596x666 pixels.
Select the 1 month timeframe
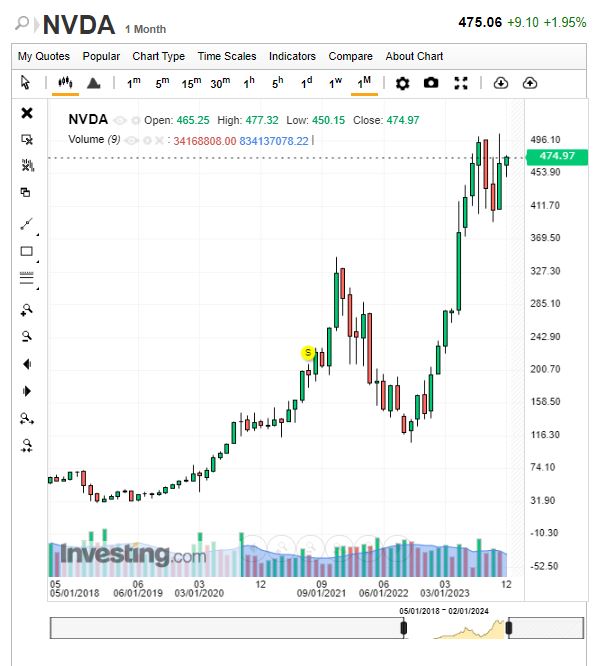364,82
